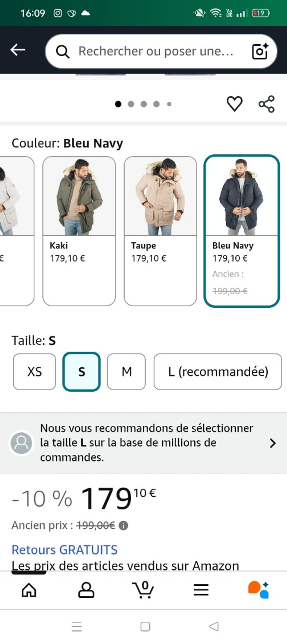
Task: Open the Rufus AI assistant icon
Action: tap(258, 590)
